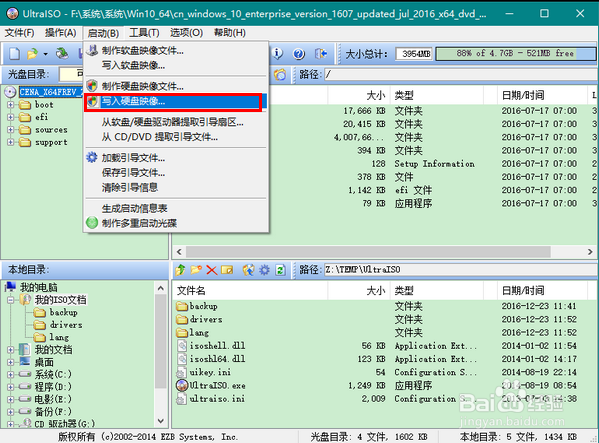Click the horizontal scrollbar right arrow of the image list
This screenshot has width=599, height=443.
(x=590, y=252)
